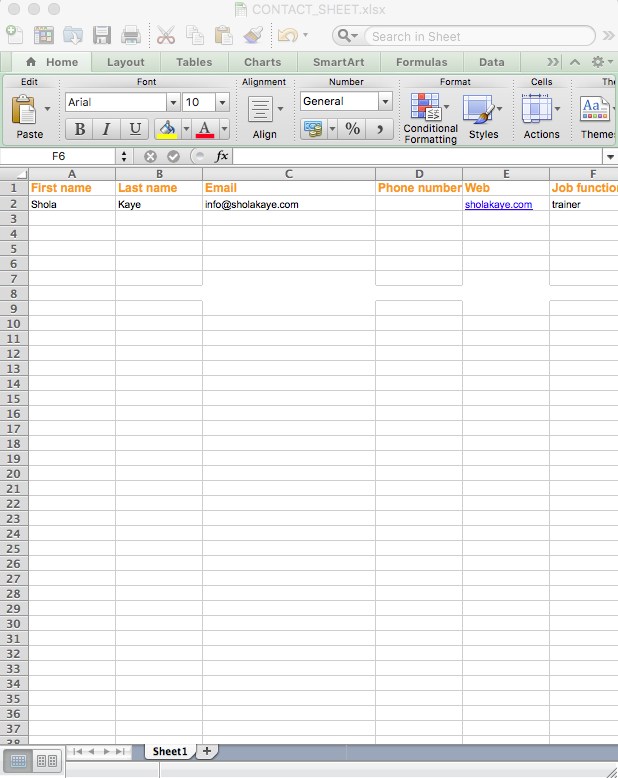Select the Format painter brush icon
This screenshot has height=778, width=618.
253,35
